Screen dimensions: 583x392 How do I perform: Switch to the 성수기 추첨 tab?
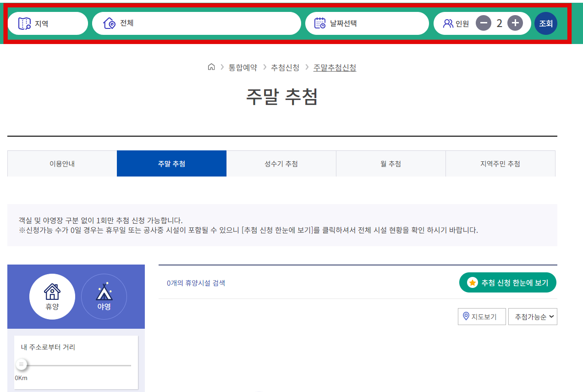[x=281, y=163]
